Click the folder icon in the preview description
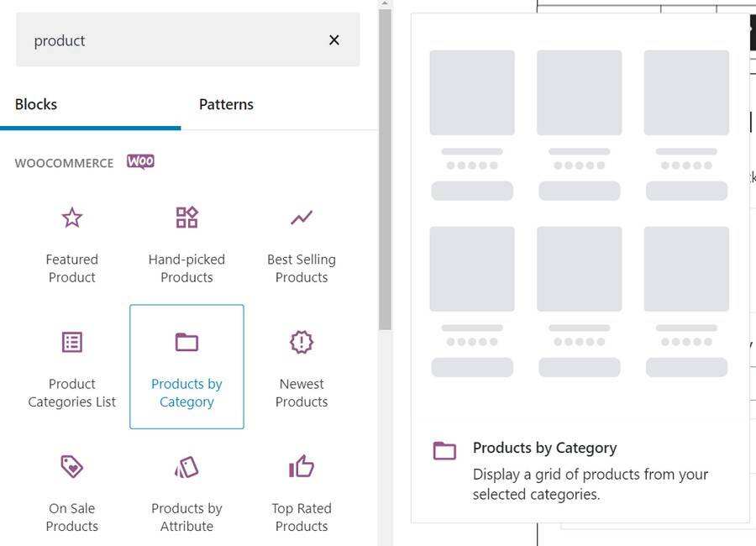Screen dimensions: 756x546 [444, 451]
